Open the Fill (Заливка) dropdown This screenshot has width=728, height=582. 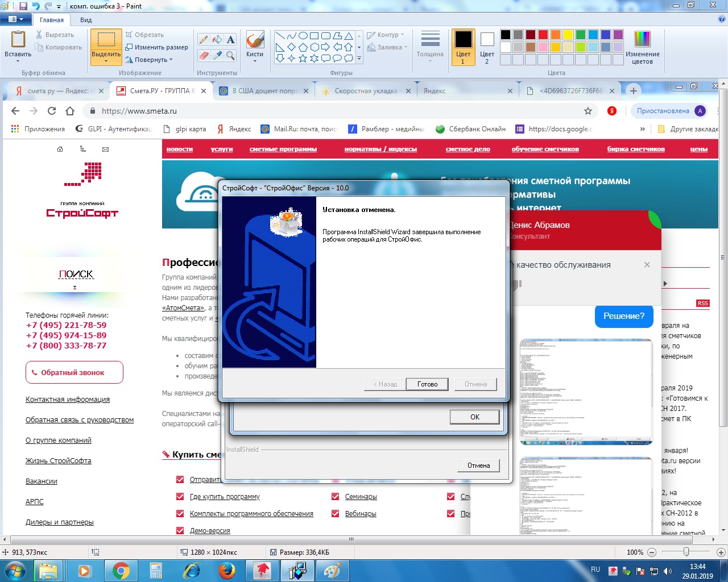(x=387, y=47)
